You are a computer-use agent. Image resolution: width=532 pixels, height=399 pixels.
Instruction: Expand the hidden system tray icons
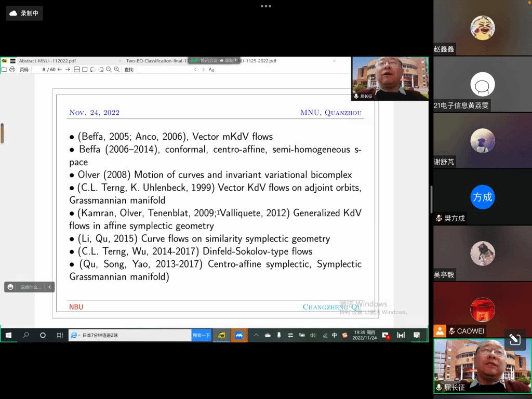pyautogui.click(x=256, y=335)
